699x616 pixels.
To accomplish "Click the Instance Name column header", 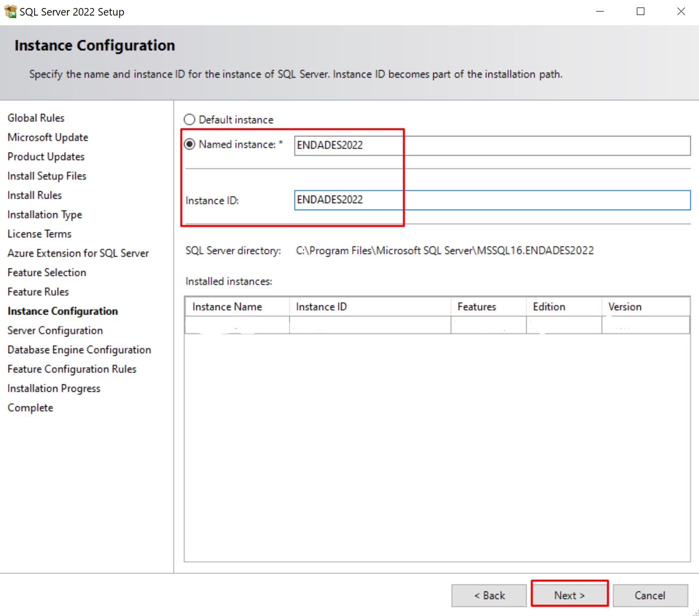I will point(237,307).
